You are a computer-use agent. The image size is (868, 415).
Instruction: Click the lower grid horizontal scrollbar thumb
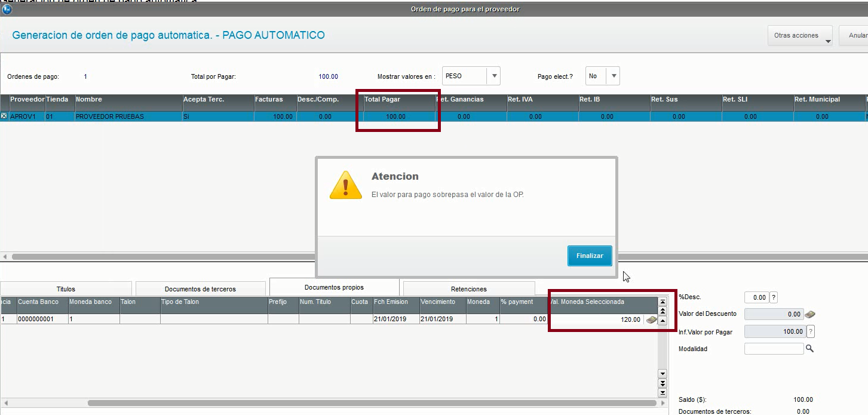(373, 403)
